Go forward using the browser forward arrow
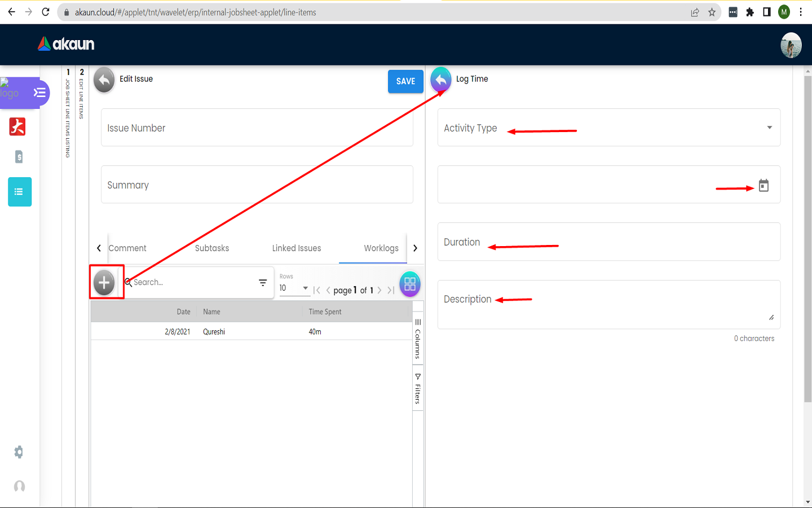The image size is (812, 508). (x=28, y=12)
